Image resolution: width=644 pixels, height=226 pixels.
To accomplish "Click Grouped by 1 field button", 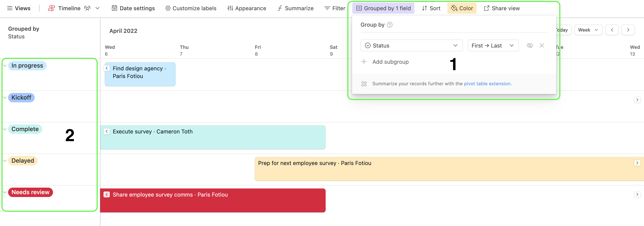I will [383, 8].
